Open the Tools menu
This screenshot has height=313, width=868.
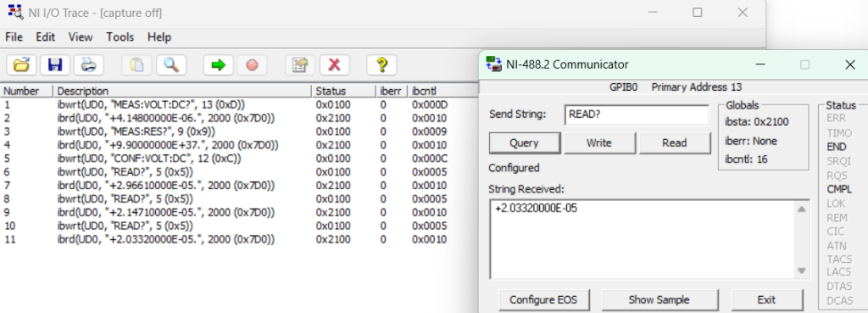[x=120, y=37]
